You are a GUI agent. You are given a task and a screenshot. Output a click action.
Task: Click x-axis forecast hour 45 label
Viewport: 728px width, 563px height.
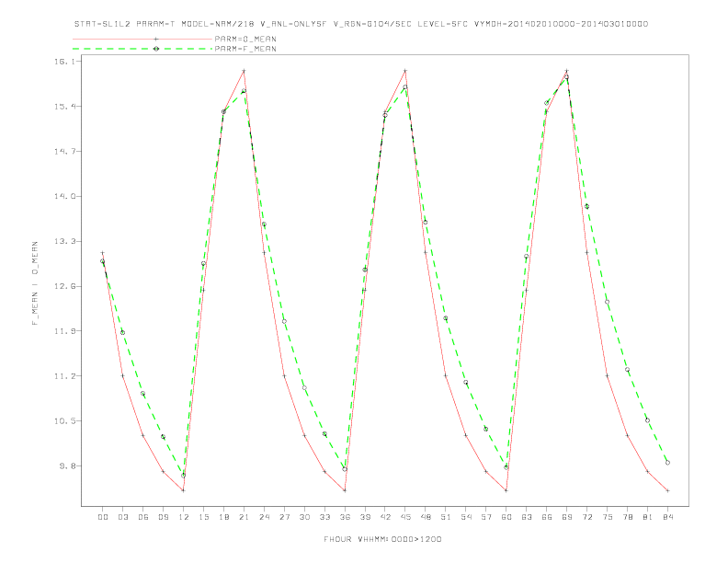point(405,517)
